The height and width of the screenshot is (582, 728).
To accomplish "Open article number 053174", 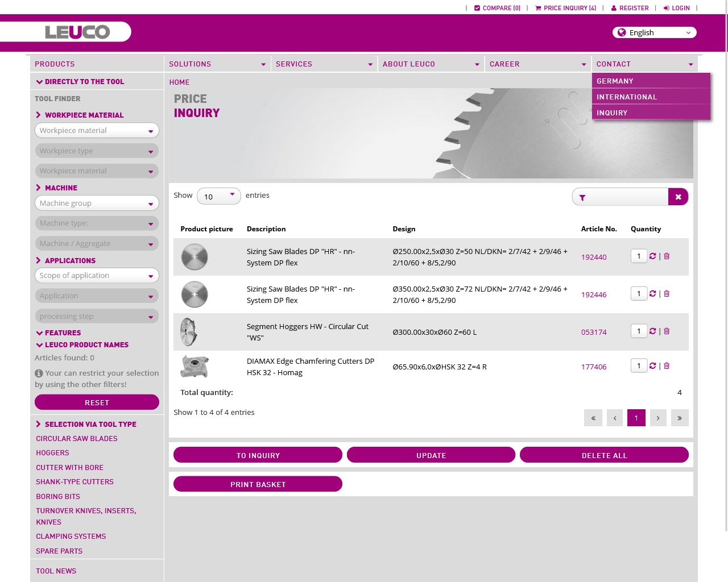I will (x=594, y=332).
